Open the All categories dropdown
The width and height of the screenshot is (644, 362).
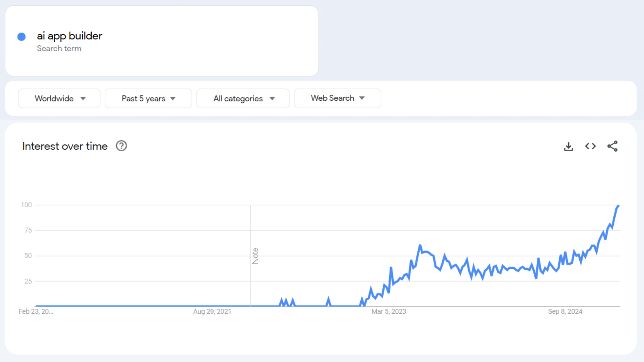[243, 98]
